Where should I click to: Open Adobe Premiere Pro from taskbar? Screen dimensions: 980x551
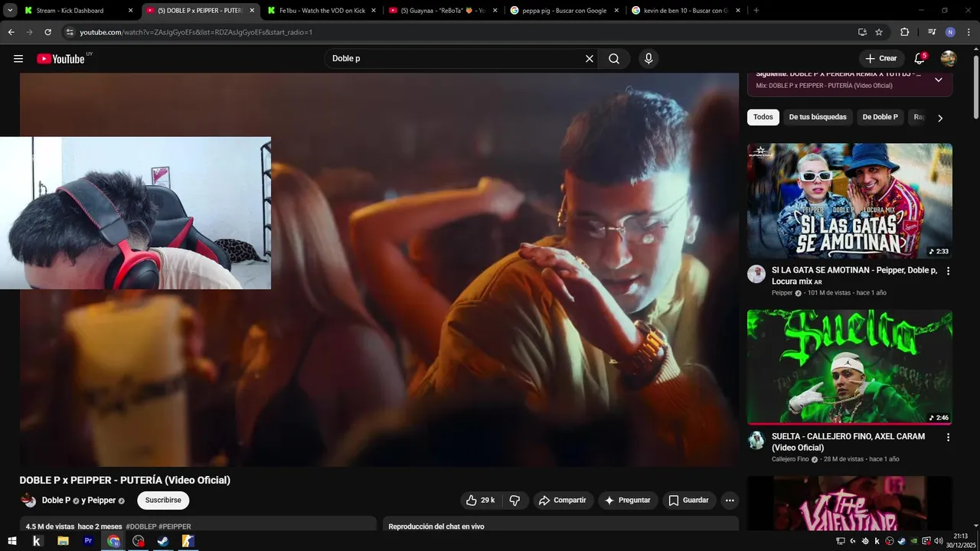point(88,541)
